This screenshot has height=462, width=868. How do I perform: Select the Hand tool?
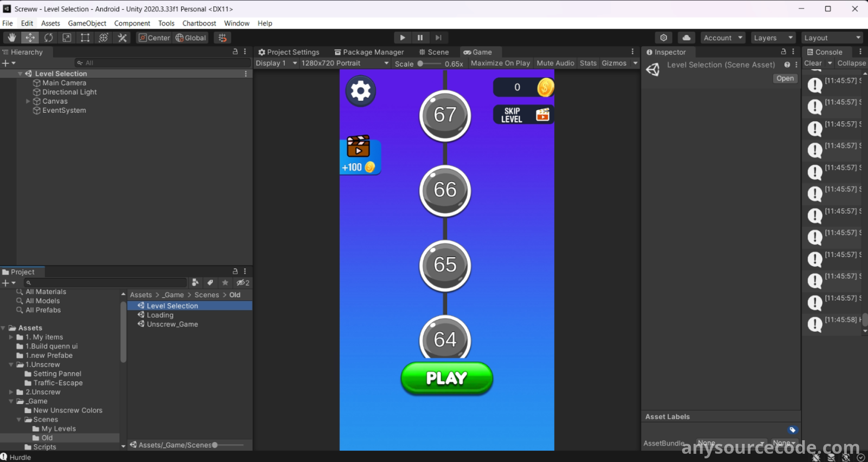pyautogui.click(x=11, y=37)
